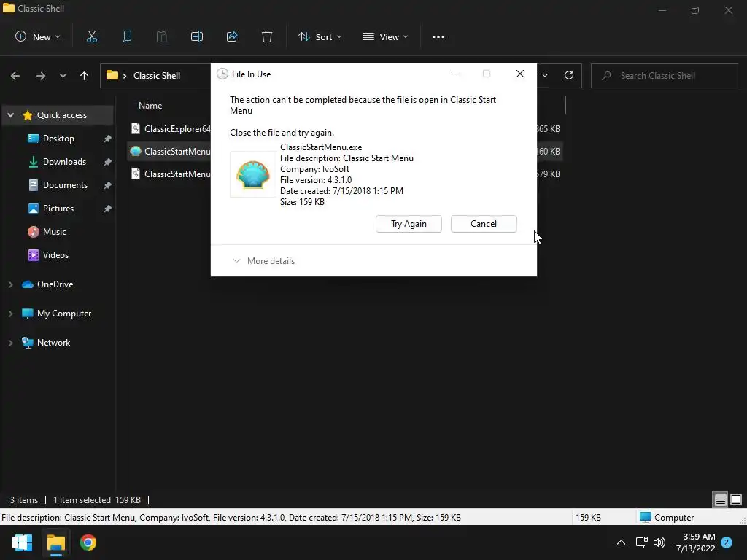Collapse the Quick access tree node
Viewport: 747px width, 560px height.
[x=10, y=115]
